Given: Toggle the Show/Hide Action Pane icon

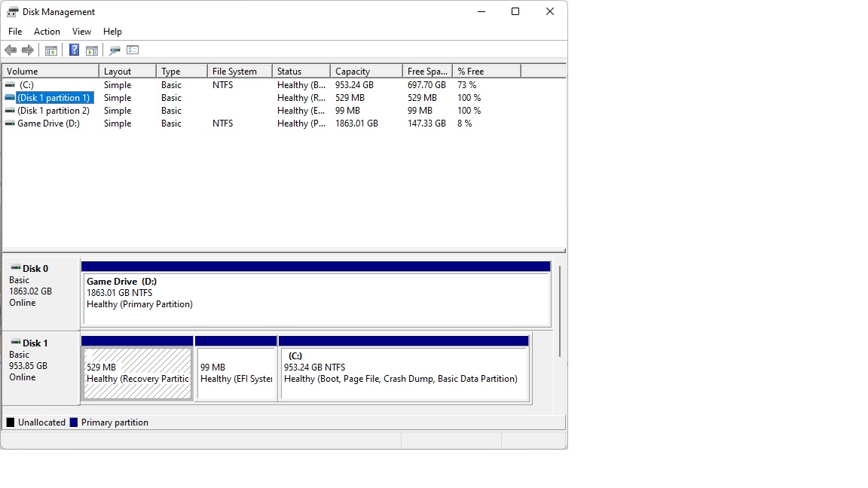Looking at the screenshot, I should point(92,50).
